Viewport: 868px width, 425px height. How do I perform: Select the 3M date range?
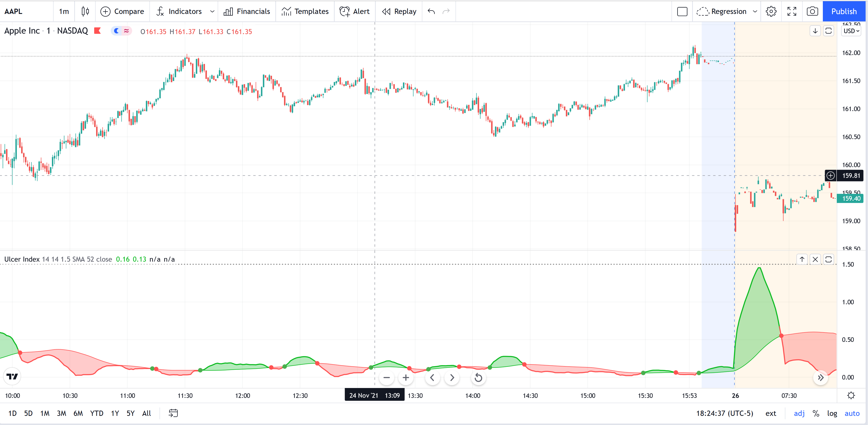pyautogui.click(x=61, y=413)
